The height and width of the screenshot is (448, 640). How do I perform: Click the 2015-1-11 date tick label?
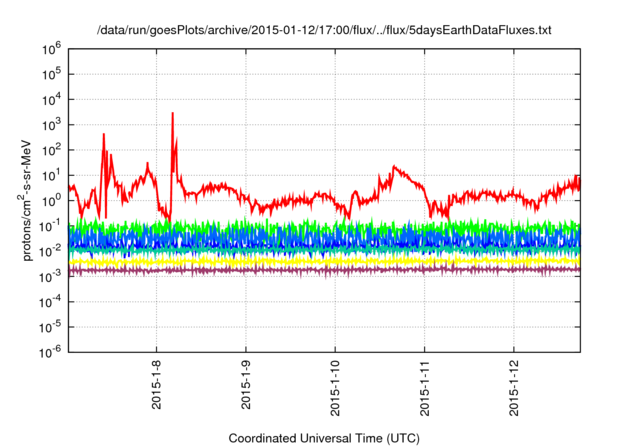[x=424, y=388]
